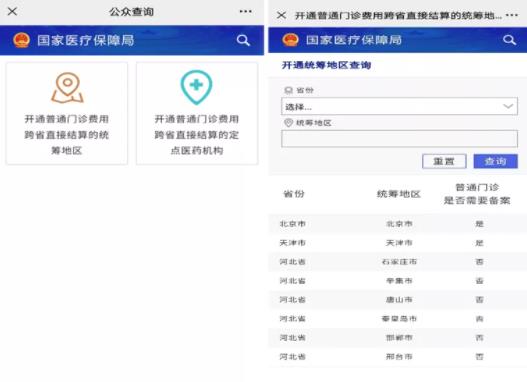Click the 河北省 cell in the 邢台市 row
The width and height of the screenshot is (527, 382).
coord(293,356)
